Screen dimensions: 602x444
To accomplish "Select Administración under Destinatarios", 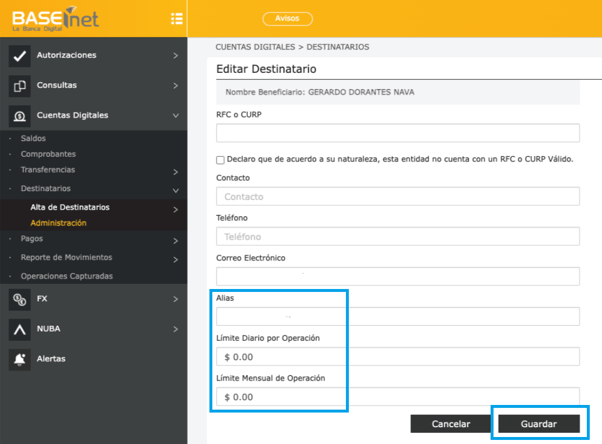I will coord(58,223).
